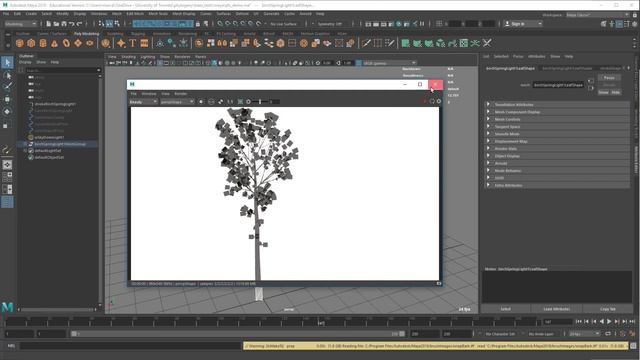Click the Focus button in Attribute Editor

609,78
